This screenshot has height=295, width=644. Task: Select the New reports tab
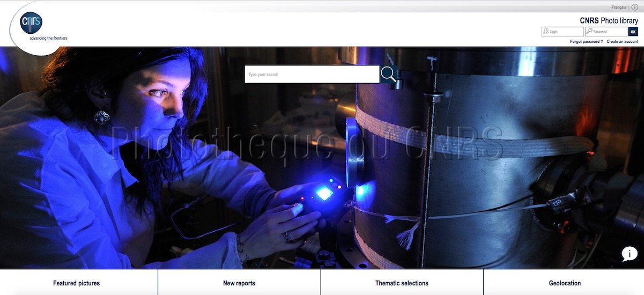tap(239, 283)
